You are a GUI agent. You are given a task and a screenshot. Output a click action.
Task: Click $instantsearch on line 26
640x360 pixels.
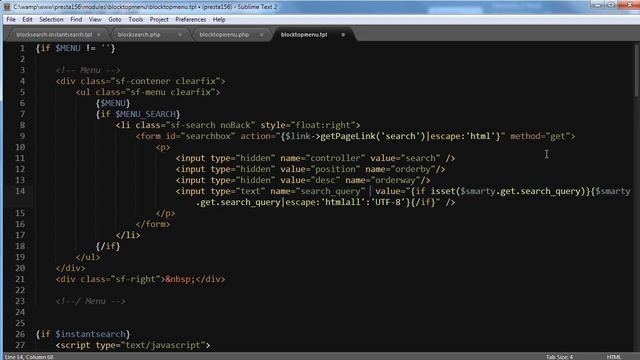coord(90,334)
